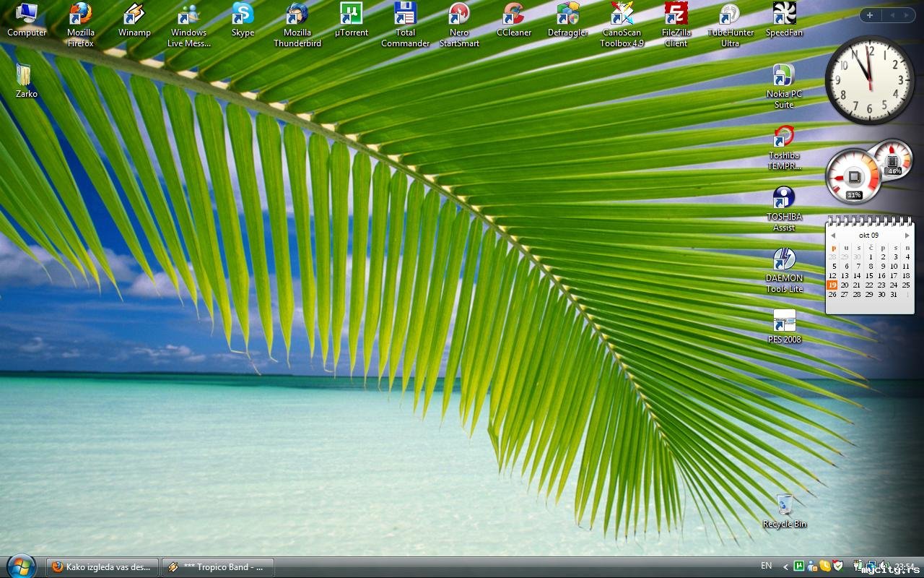Select the CCleaner desktop icon
This screenshot has height=578, width=924.
(x=514, y=20)
